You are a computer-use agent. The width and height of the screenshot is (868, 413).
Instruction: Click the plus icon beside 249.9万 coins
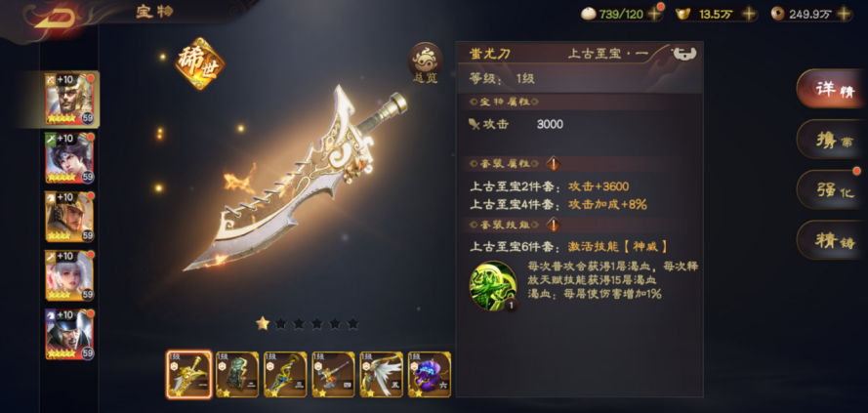845,14
